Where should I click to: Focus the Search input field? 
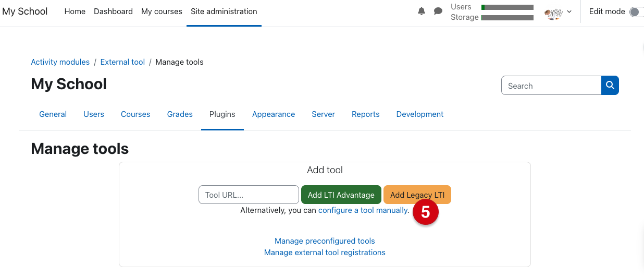click(x=551, y=86)
